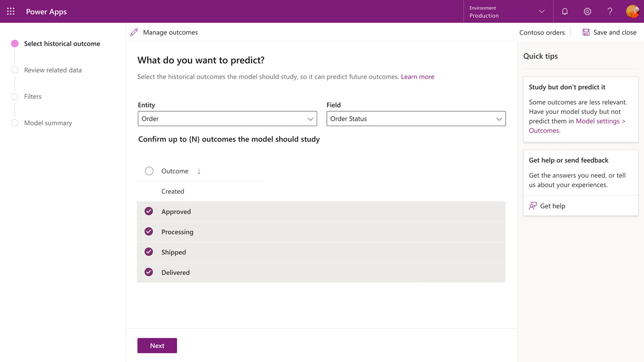Expand the Field dropdown showing Order Status
Image resolution: width=644 pixels, height=362 pixels.
pyautogui.click(x=416, y=119)
